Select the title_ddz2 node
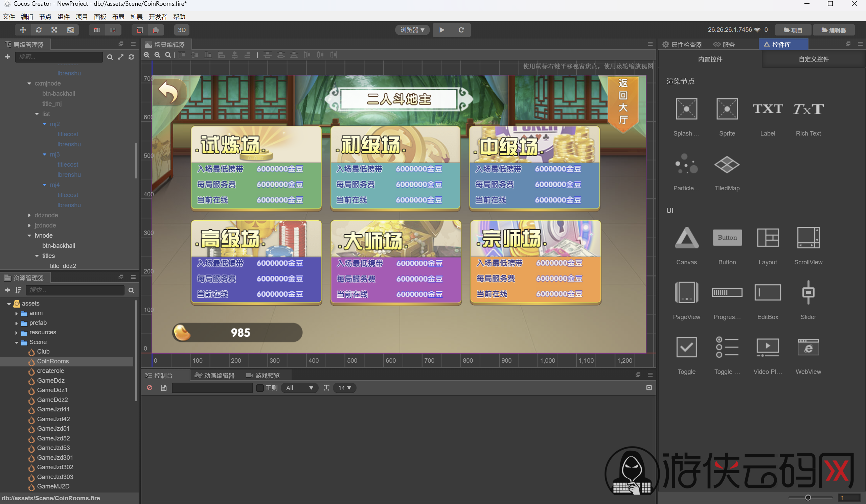 [x=63, y=266]
